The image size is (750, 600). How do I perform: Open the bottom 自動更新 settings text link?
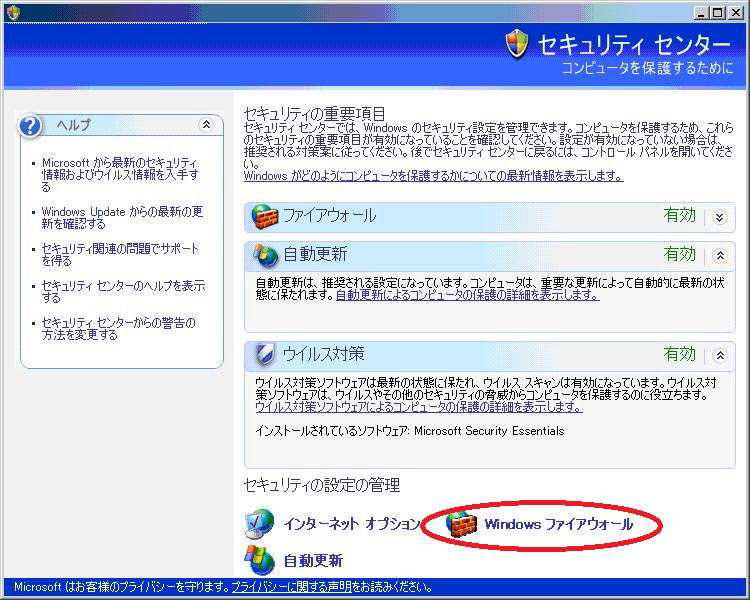pyautogui.click(x=313, y=560)
